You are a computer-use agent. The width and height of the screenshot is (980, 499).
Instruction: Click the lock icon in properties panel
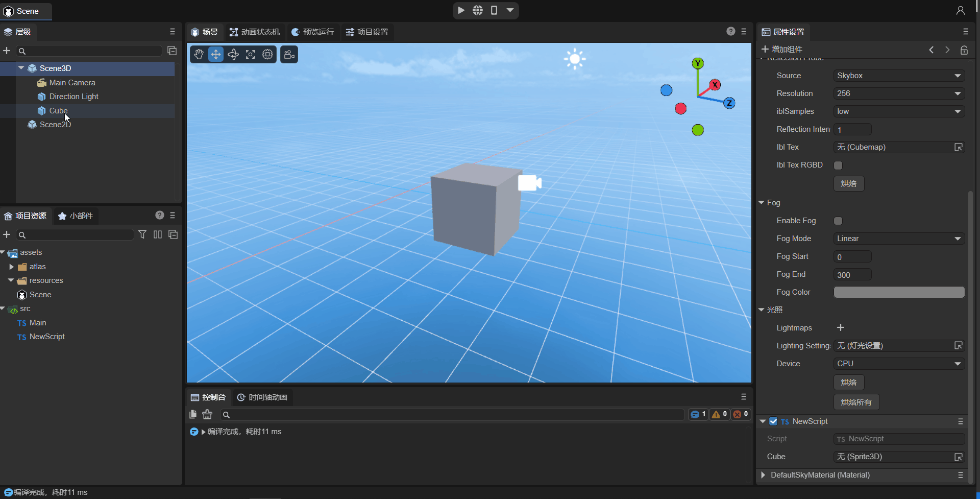click(x=964, y=50)
